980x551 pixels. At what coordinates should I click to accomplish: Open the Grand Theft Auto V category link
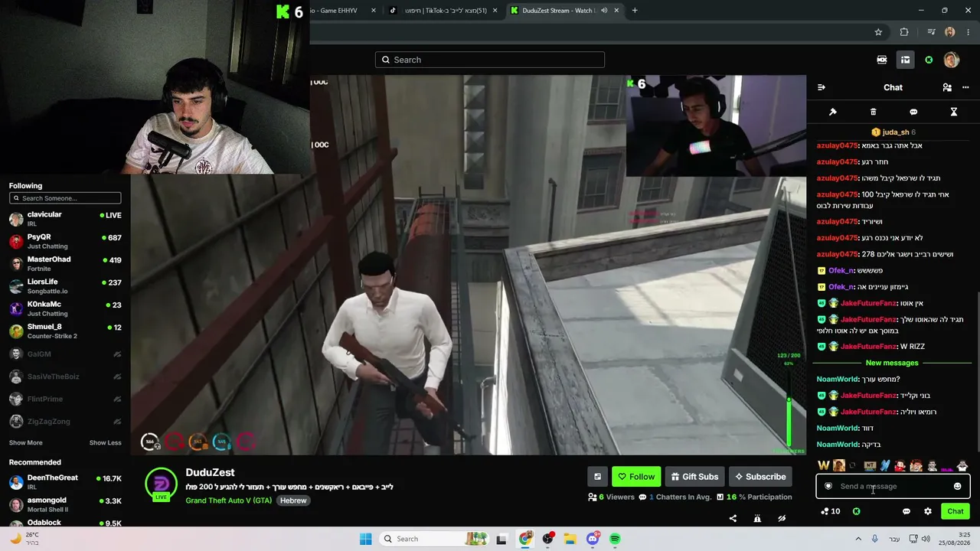(x=228, y=500)
